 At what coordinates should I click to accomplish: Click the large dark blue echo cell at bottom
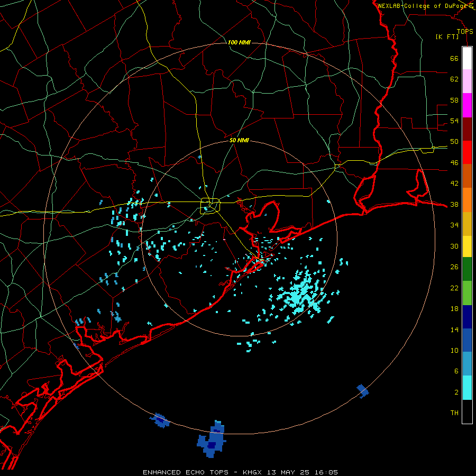(211, 441)
